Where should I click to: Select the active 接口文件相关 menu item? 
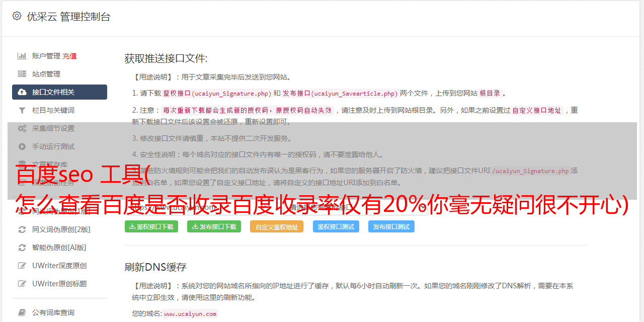point(59,92)
